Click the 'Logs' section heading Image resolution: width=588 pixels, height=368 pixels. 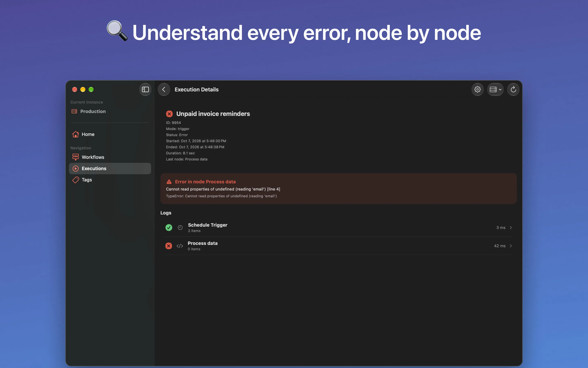coord(166,213)
